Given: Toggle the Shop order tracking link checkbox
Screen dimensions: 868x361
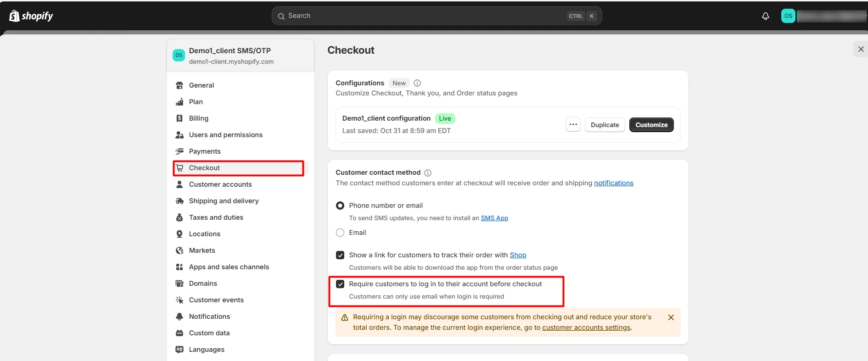Looking at the screenshot, I should [340, 255].
